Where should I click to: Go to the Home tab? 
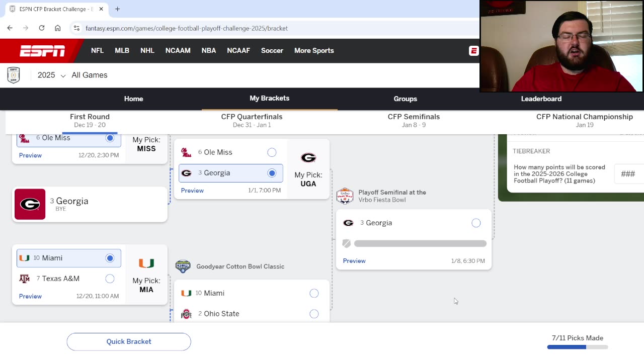[x=134, y=99]
